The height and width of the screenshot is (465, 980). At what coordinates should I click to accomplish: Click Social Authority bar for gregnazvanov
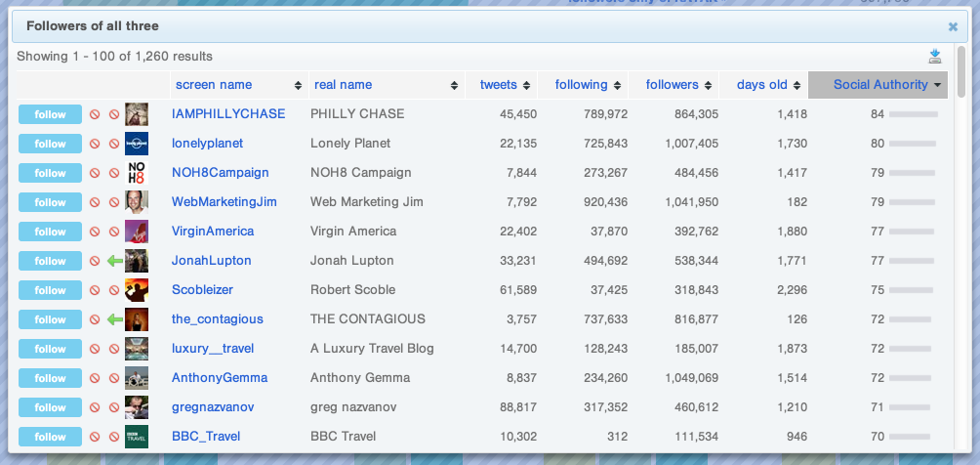coord(910,407)
